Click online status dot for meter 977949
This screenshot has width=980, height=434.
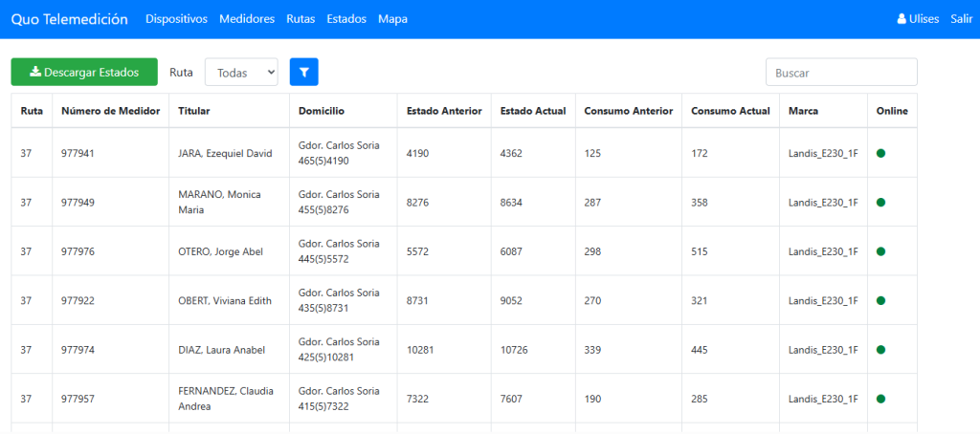click(880, 203)
